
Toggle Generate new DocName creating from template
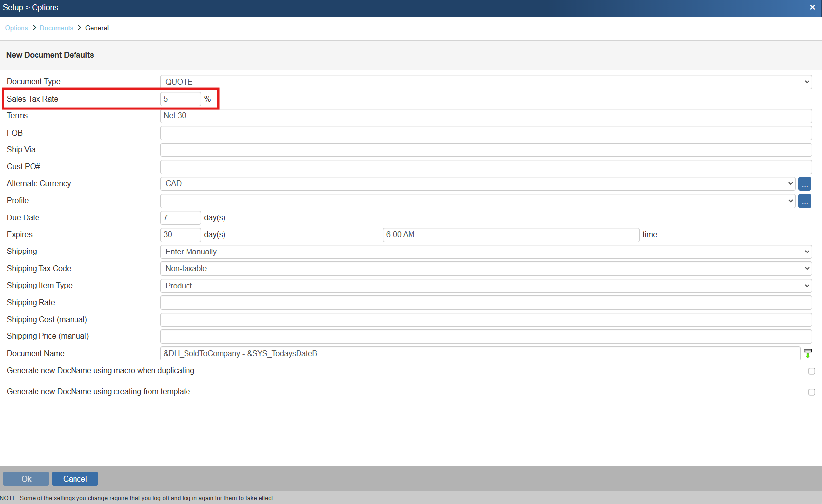pos(811,392)
